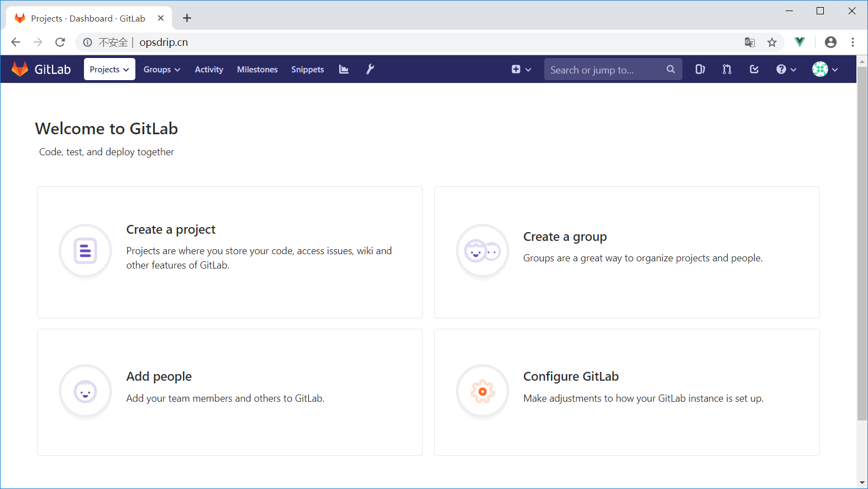This screenshot has width=868, height=489.
Task: Open the Activity menu item
Action: click(x=209, y=69)
